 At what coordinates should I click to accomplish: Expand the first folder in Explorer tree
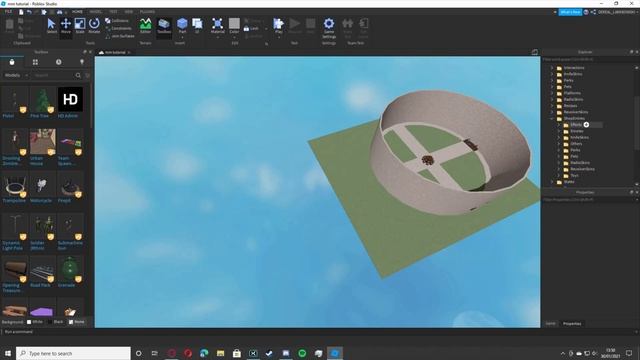click(x=552, y=68)
